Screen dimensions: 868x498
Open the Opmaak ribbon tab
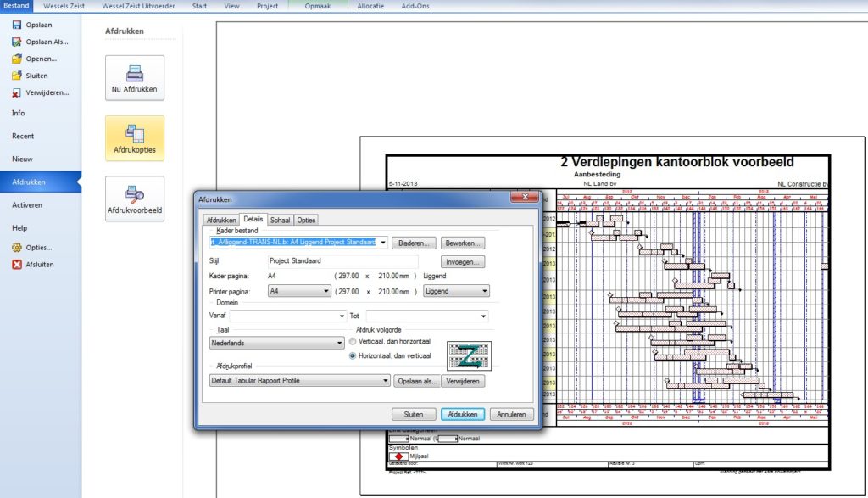pyautogui.click(x=318, y=6)
